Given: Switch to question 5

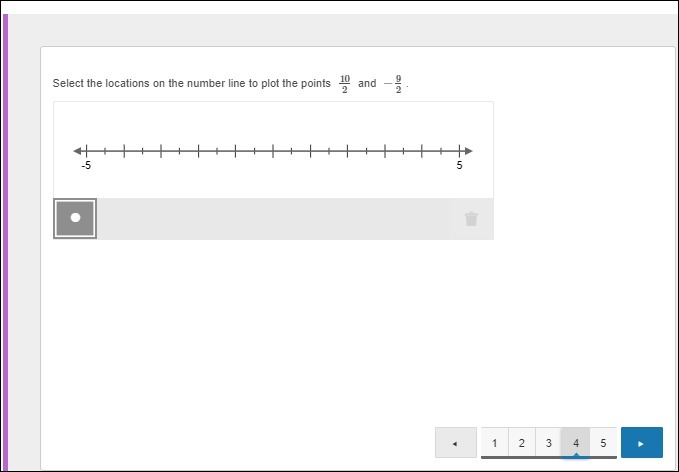Looking at the screenshot, I should [x=603, y=443].
